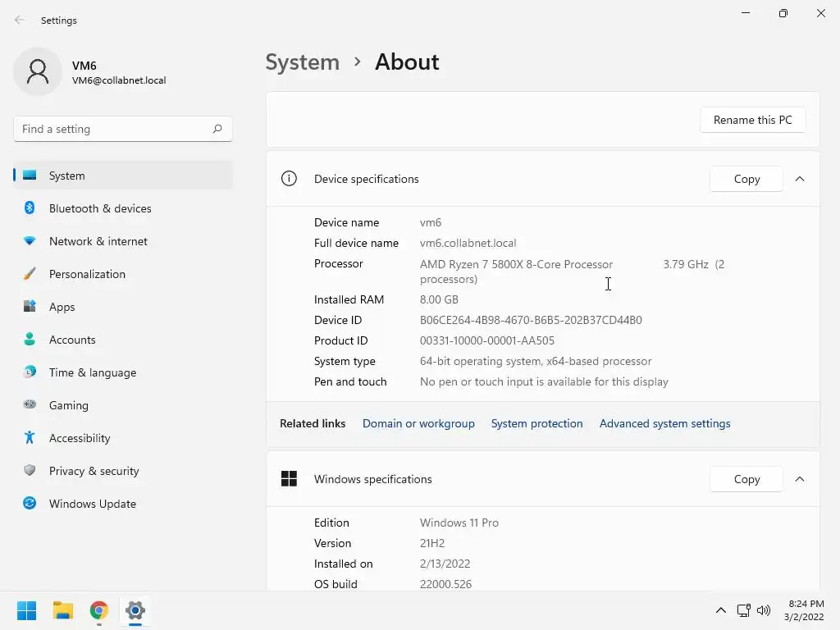
Task: Click the volume speaker tray icon
Action: point(764,610)
